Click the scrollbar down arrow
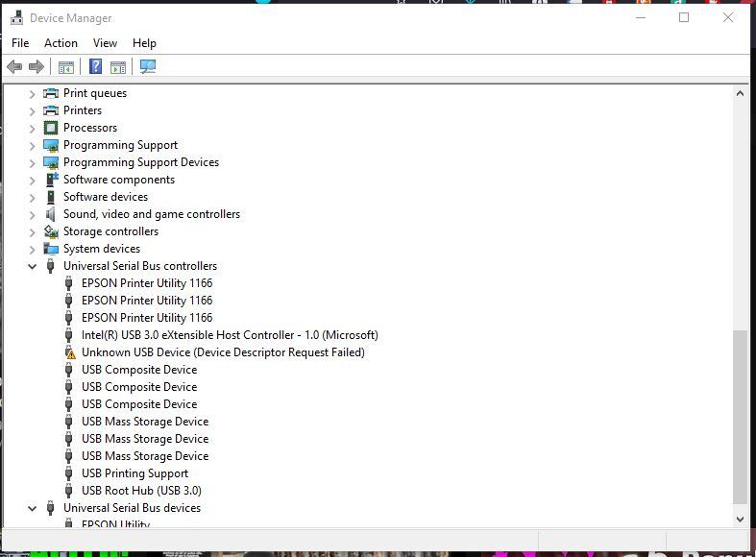 point(740,519)
